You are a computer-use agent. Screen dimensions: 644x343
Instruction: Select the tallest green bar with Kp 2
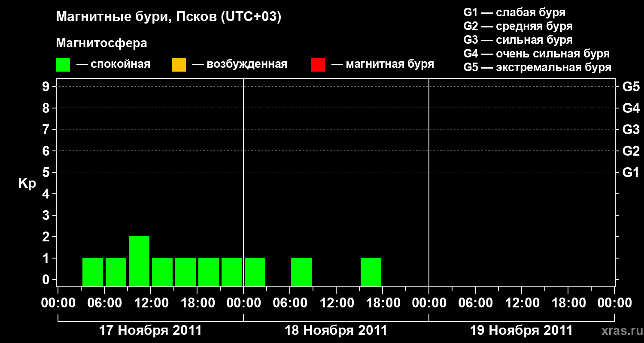click(139, 261)
